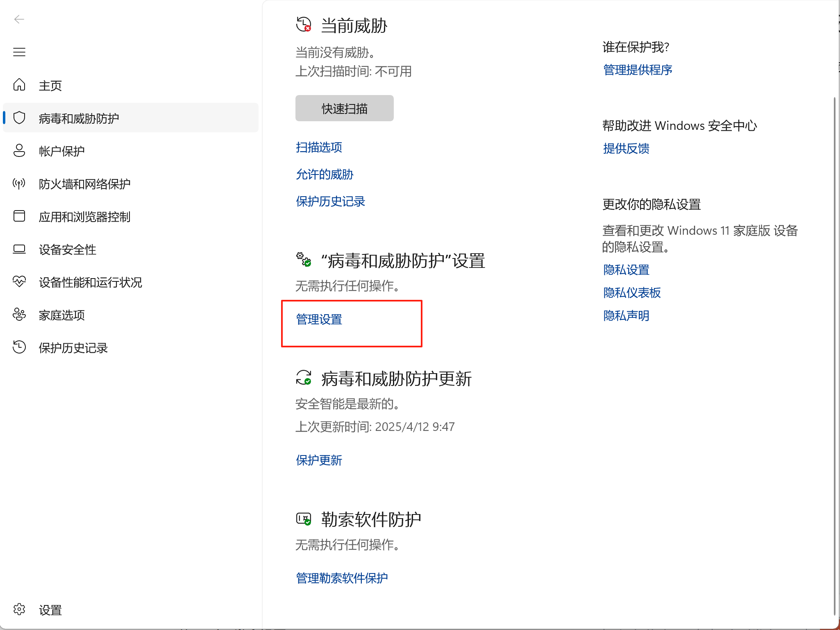
Task: Click the 提供反馈 link
Action: (627, 148)
